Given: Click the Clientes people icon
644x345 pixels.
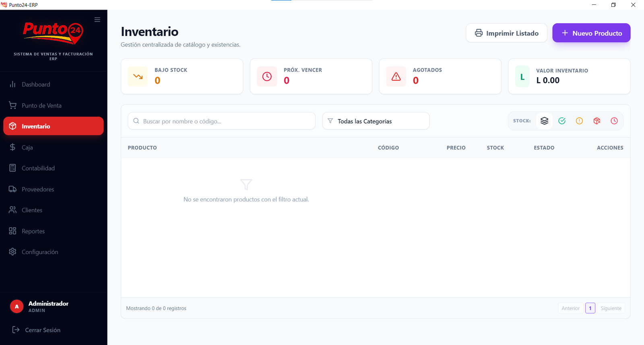Looking at the screenshot, I should pos(12,210).
